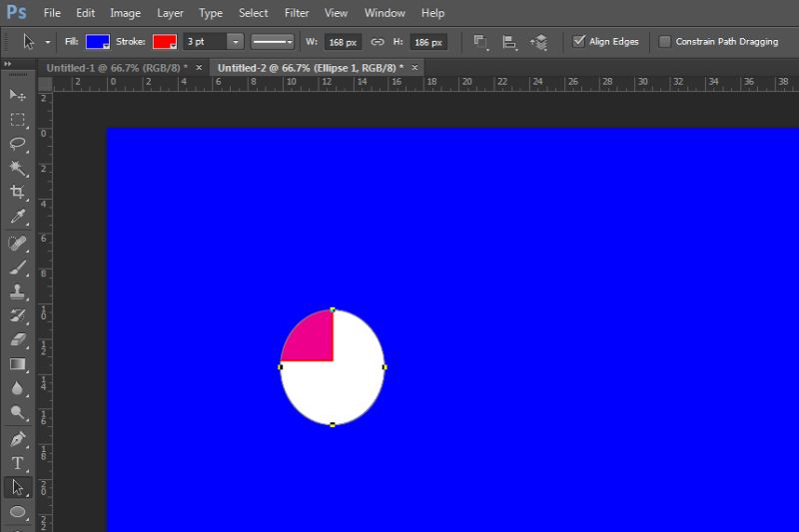Screen dimensions: 799x532
Task: Open the Image menu
Action: (126, 13)
